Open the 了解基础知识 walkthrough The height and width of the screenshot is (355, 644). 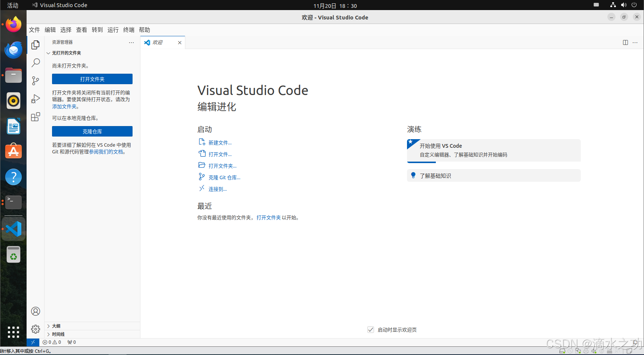coord(493,175)
